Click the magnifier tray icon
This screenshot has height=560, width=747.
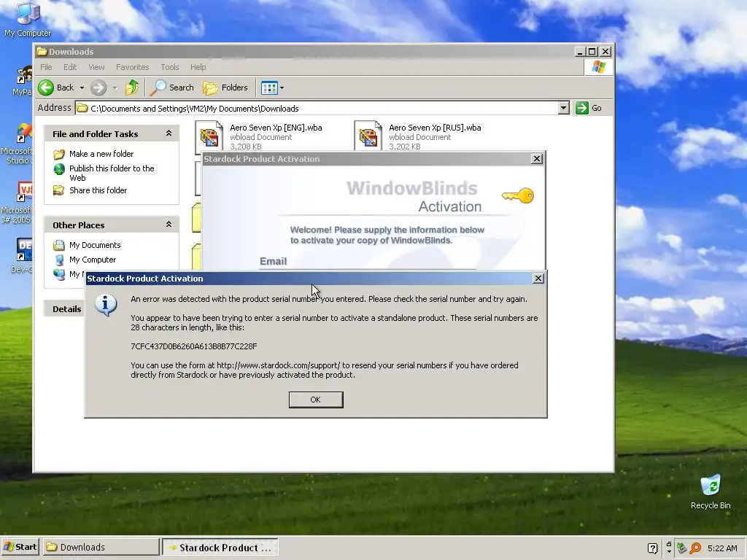695,548
